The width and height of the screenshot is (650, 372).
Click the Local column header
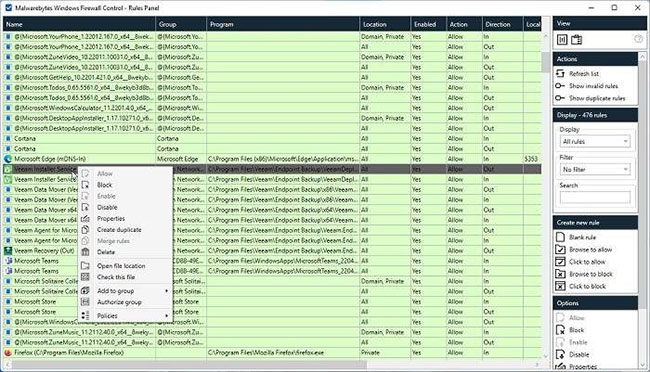pyautogui.click(x=532, y=24)
